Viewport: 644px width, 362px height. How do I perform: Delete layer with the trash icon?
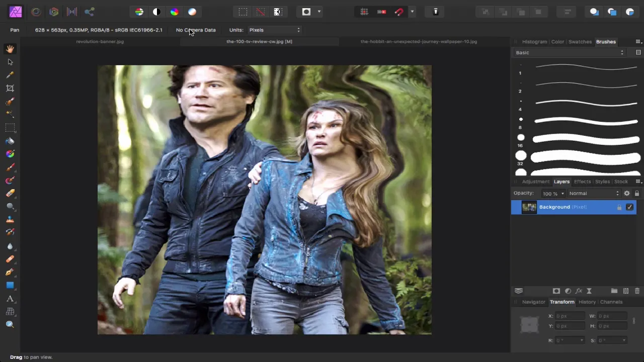pyautogui.click(x=637, y=291)
